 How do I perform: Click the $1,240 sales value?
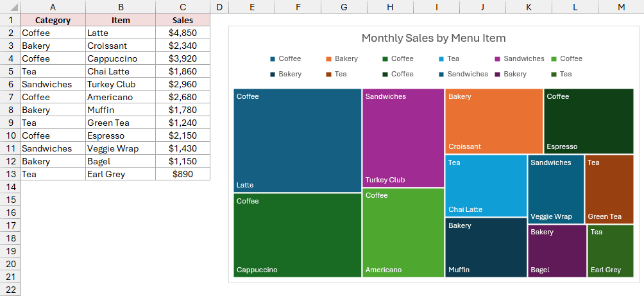tap(183, 123)
